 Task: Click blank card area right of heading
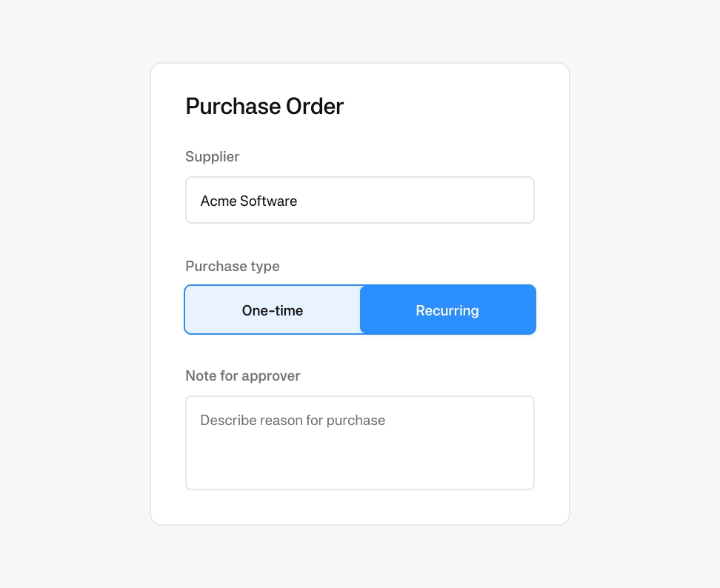(x=450, y=107)
